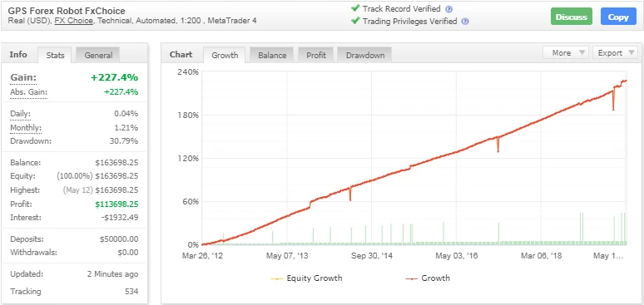Click the Sep 30, '14 axis date
644x305 pixels.
pyautogui.click(x=372, y=256)
